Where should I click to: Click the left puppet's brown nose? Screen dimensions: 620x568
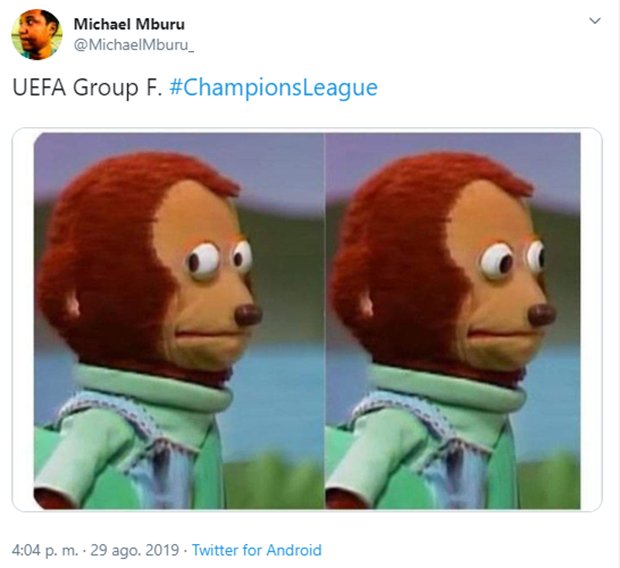click(248, 315)
